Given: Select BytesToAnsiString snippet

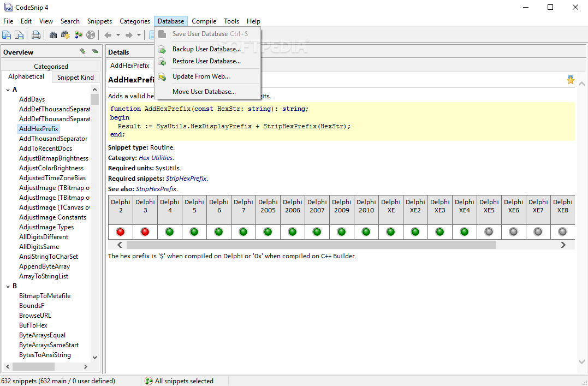Looking at the screenshot, I should (45, 355).
